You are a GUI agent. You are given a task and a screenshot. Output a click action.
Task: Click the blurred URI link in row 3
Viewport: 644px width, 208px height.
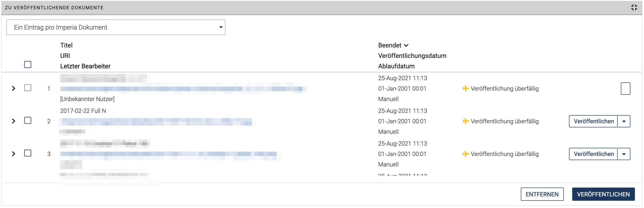[x=168, y=154]
